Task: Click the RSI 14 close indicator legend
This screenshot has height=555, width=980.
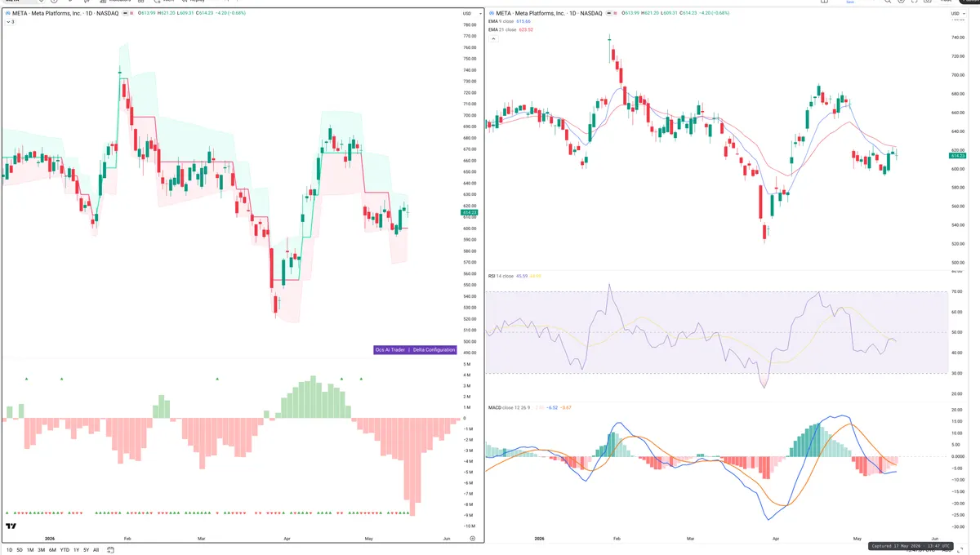Action: pyautogui.click(x=501, y=276)
